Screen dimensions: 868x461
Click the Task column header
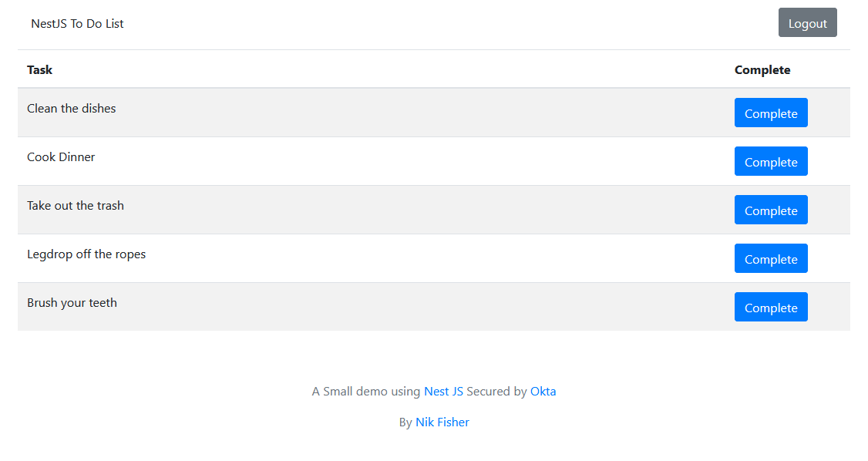[x=40, y=70]
